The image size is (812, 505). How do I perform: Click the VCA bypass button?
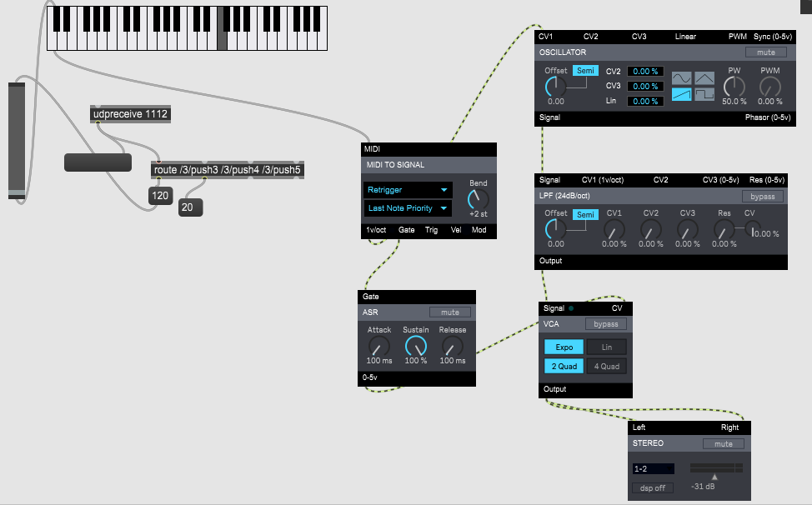point(606,324)
